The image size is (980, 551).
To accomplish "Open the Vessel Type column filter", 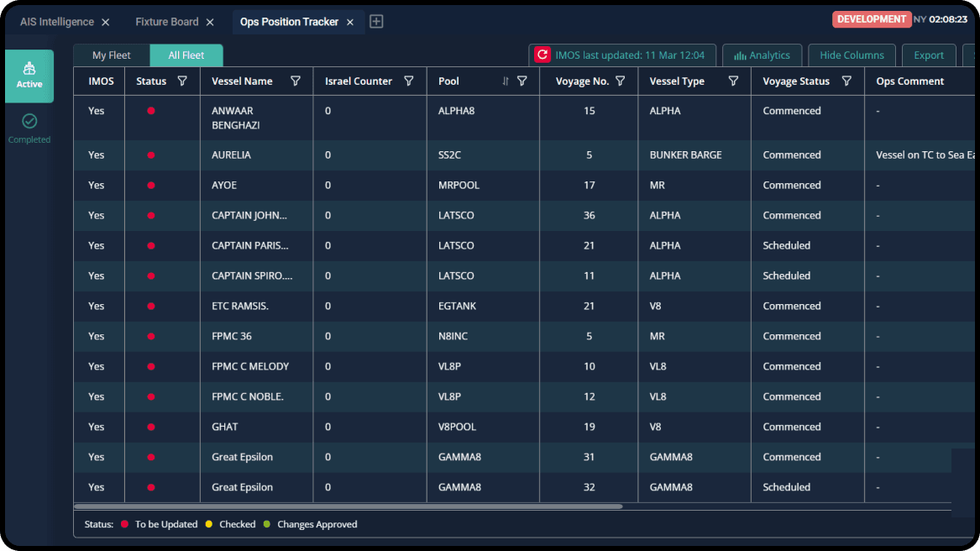I will click(733, 81).
